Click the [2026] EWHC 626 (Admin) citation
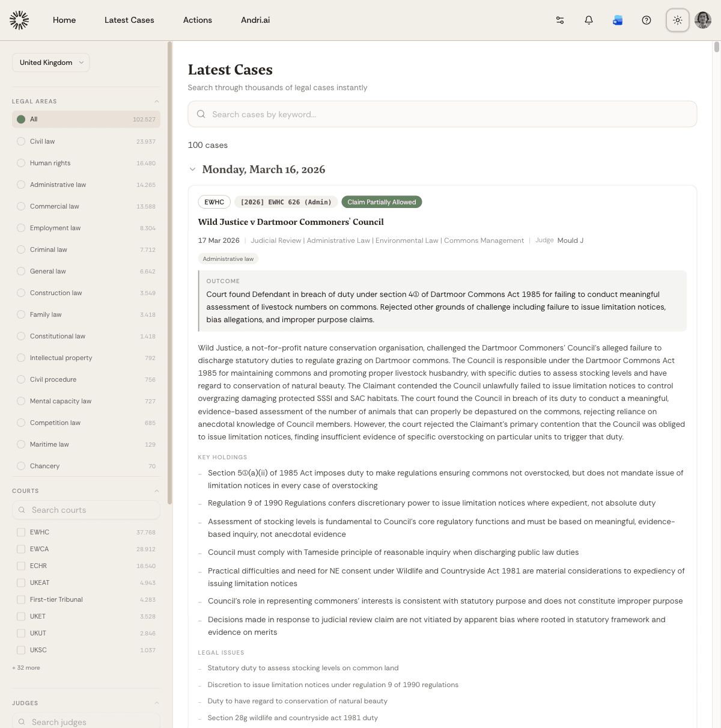This screenshot has width=721, height=728. pyautogui.click(x=286, y=202)
